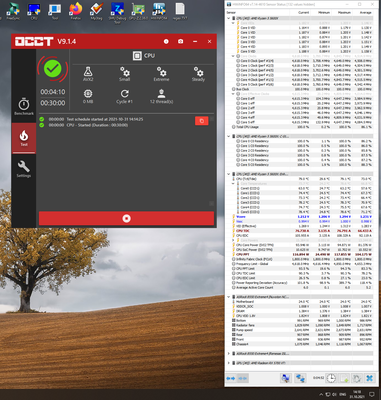
Task: Click the Small data set gear icon
Action: 125,74
